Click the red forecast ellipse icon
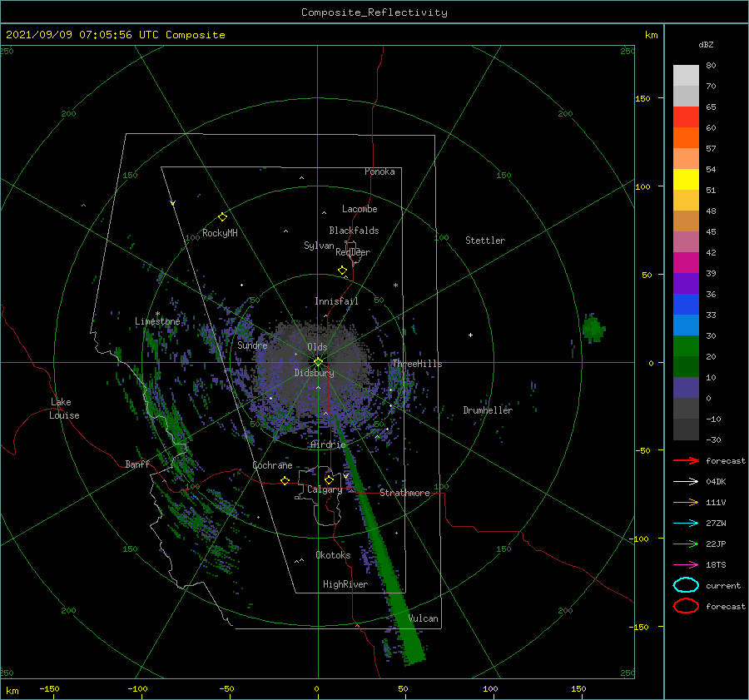The width and height of the screenshot is (749, 700). pos(686,606)
